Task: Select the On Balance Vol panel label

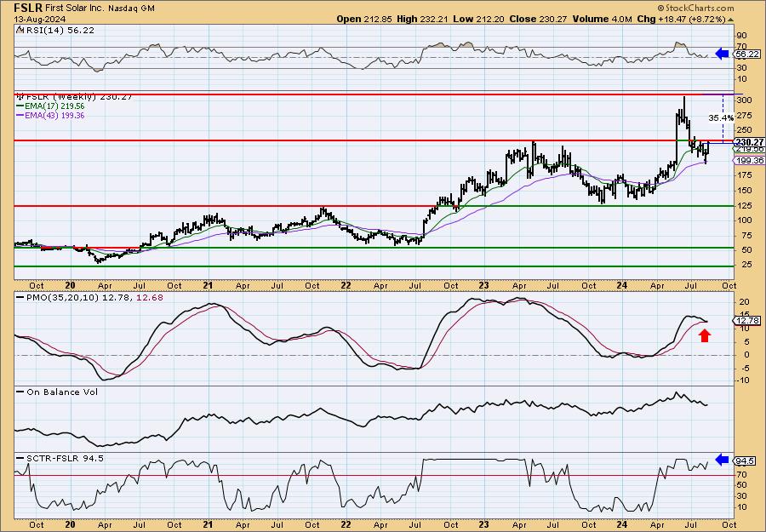Action: (60, 392)
